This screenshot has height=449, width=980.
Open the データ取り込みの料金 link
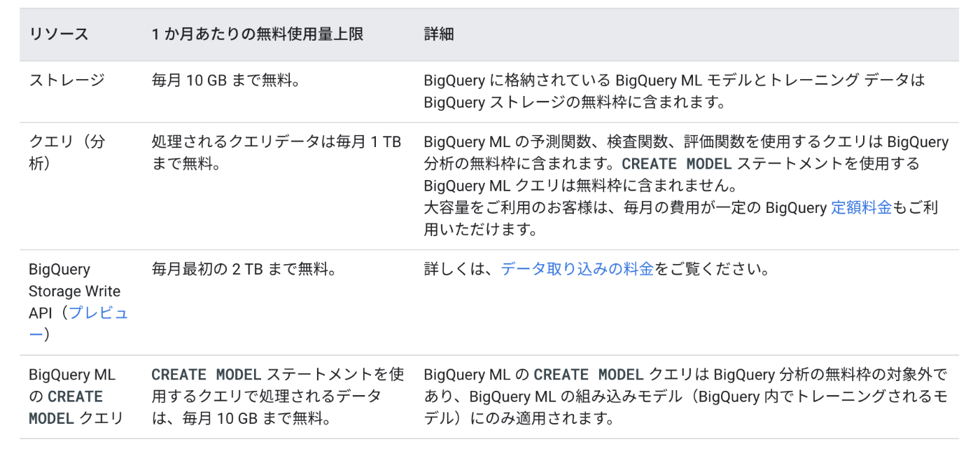click(x=577, y=269)
